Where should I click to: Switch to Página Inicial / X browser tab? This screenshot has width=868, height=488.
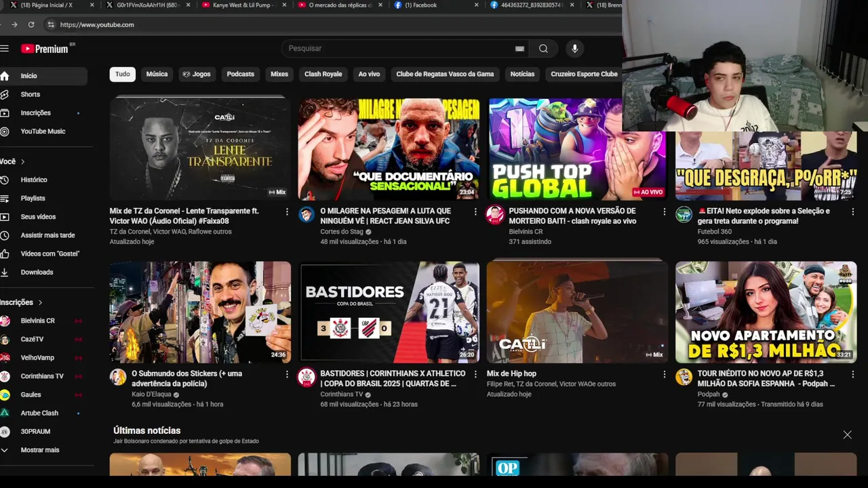(51, 5)
